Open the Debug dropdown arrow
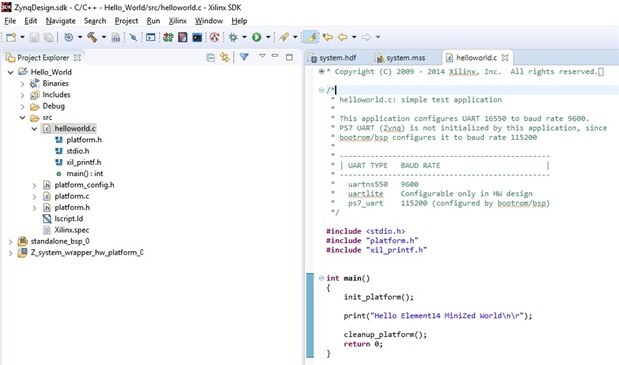This screenshot has height=365, width=619. tap(244, 37)
